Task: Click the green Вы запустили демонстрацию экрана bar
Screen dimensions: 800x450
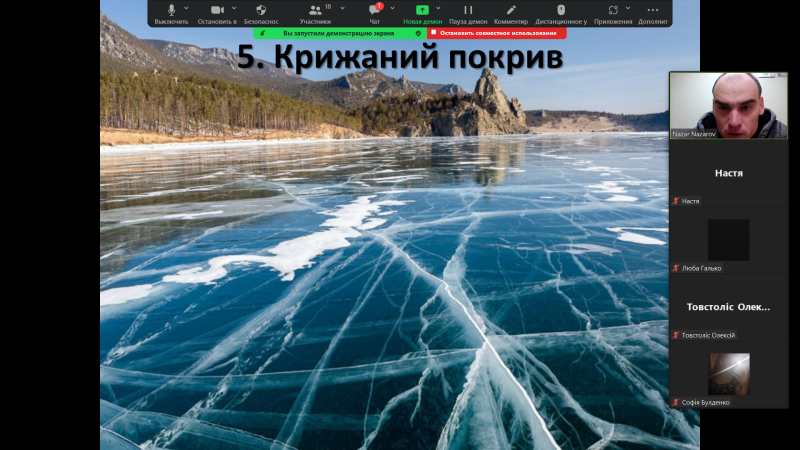Action: click(x=340, y=33)
